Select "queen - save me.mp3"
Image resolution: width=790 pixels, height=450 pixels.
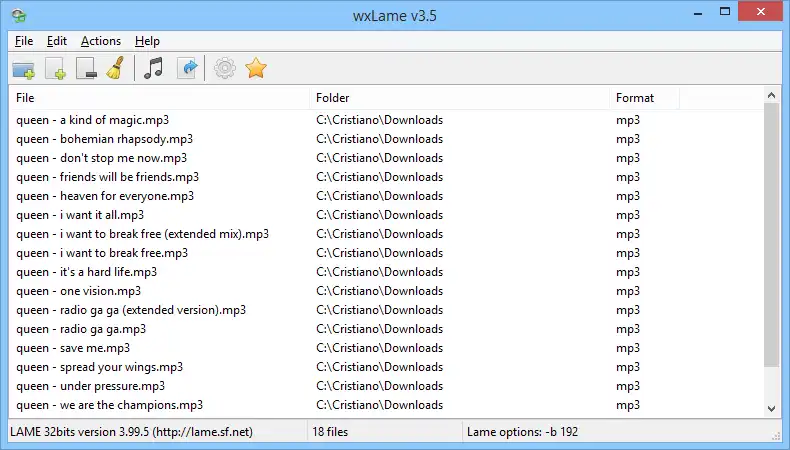pos(73,348)
